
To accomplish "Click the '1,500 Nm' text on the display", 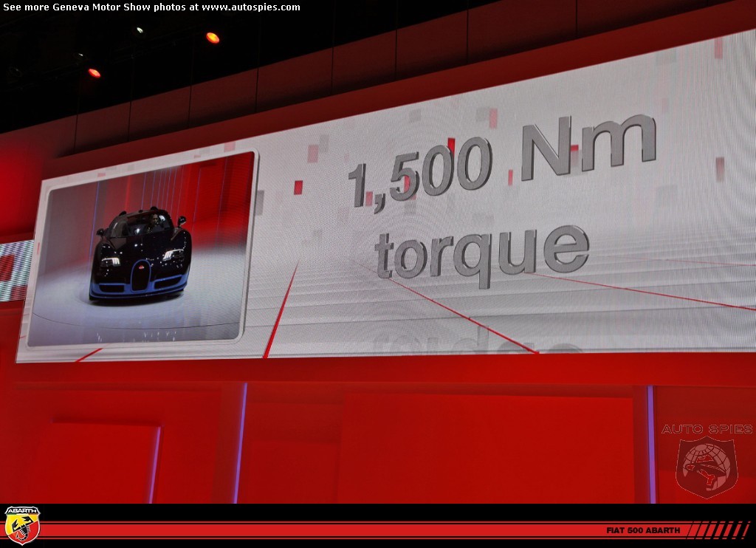I will (502, 162).
